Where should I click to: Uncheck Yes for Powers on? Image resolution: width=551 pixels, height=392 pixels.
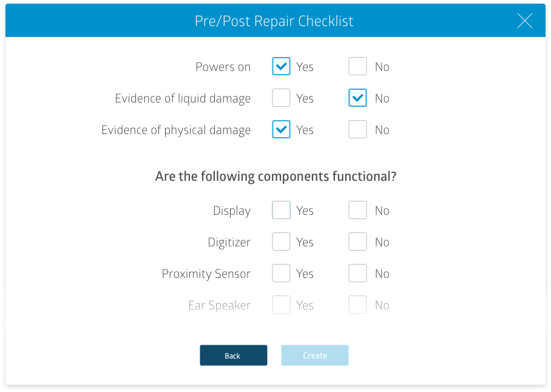[x=281, y=67]
